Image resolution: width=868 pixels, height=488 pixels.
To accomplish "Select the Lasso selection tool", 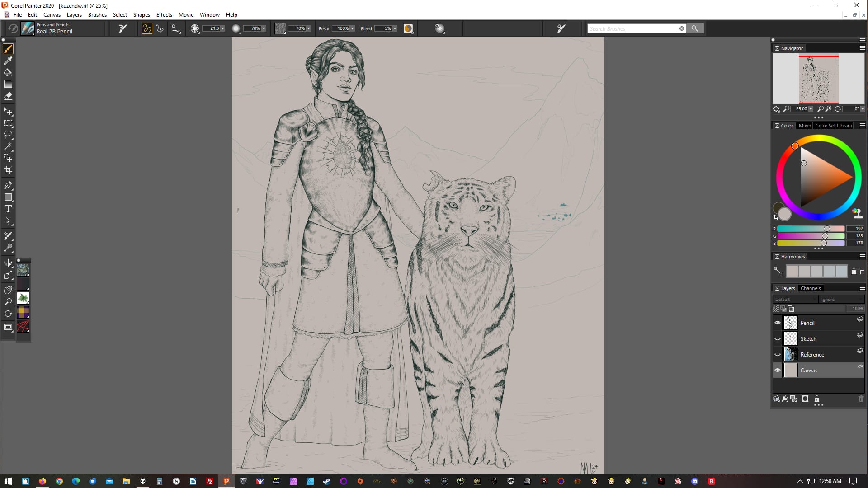I will [8, 135].
